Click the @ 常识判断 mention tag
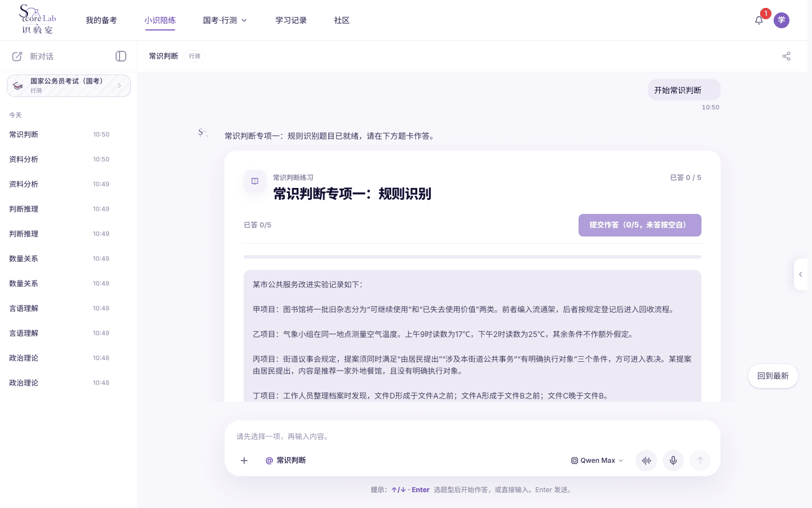812x508 pixels. [286, 461]
